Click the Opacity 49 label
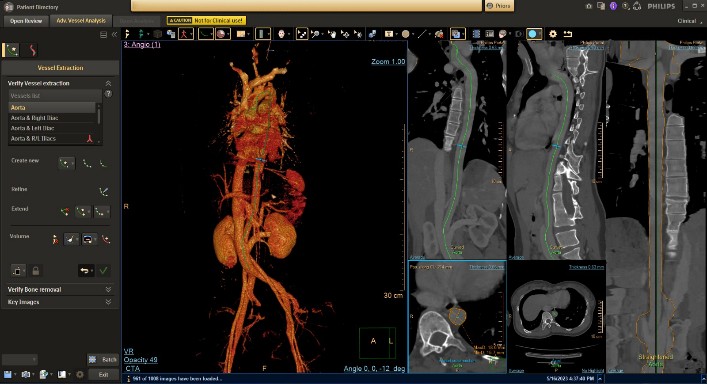707x384 pixels. pyautogui.click(x=141, y=360)
